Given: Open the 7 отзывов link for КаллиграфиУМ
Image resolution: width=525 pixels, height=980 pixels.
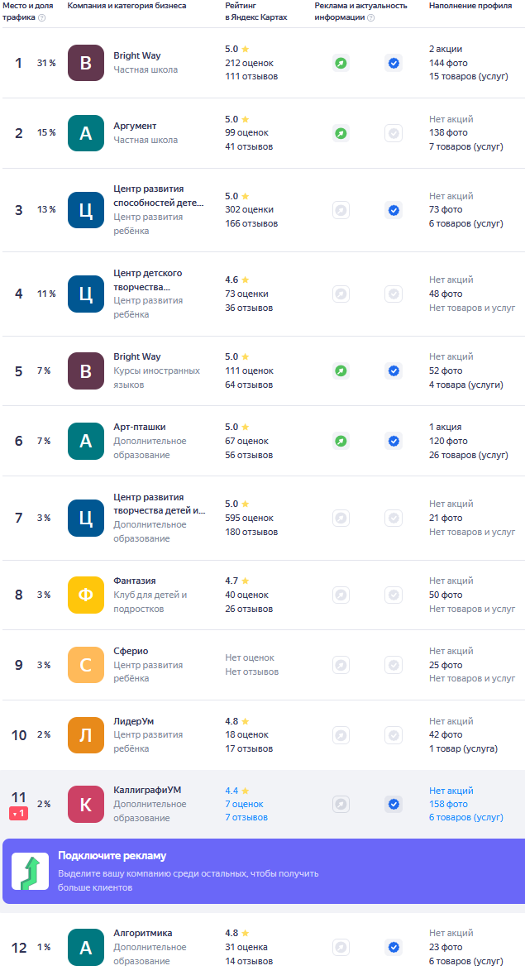Looking at the screenshot, I should click(x=246, y=818).
